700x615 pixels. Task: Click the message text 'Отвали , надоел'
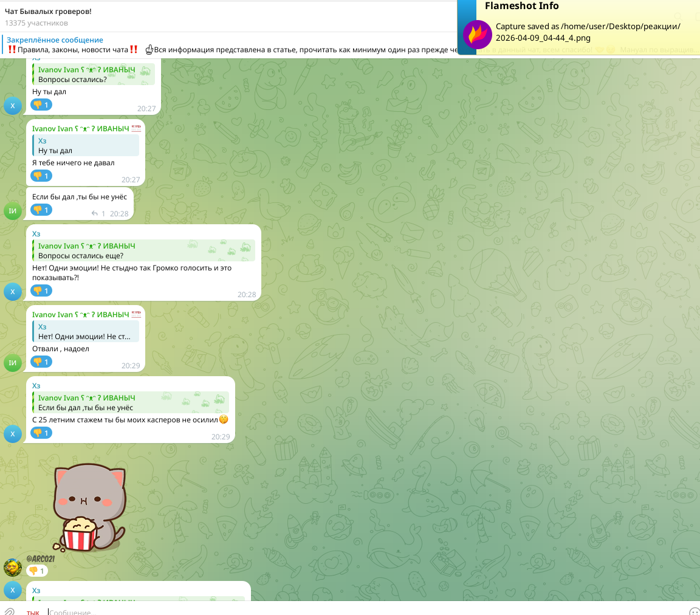[61, 348]
